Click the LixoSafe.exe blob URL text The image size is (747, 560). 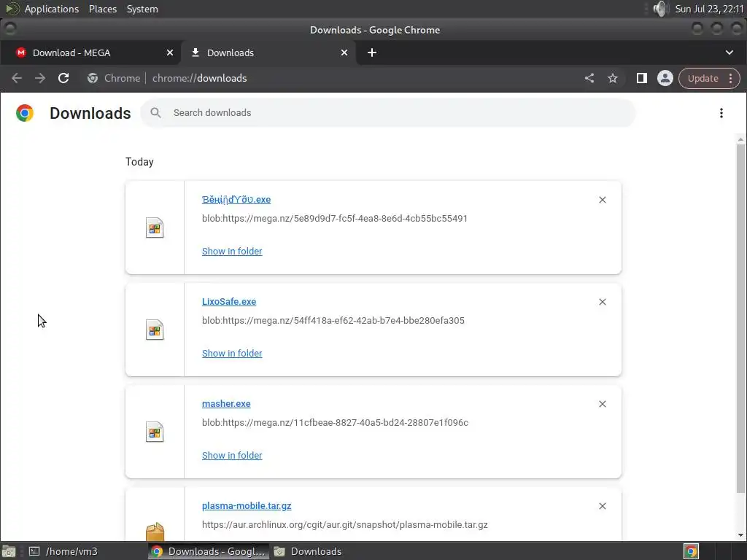(x=333, y=321)
